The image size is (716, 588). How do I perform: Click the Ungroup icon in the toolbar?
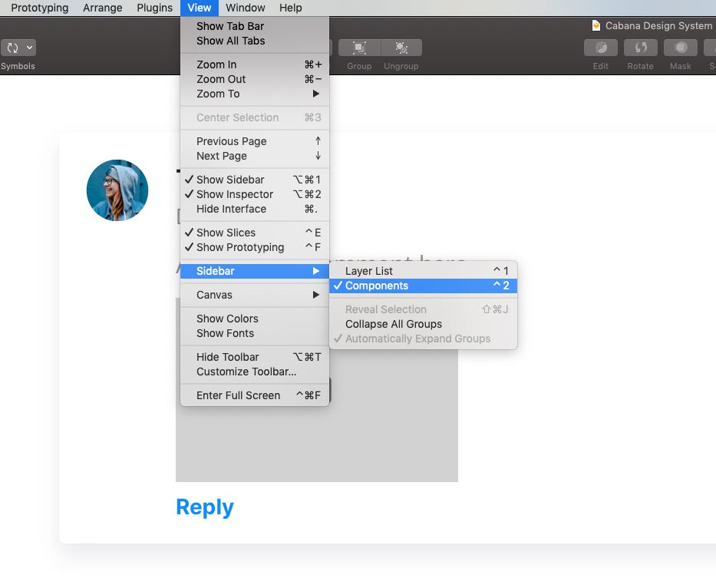click(x=401, y=48)
